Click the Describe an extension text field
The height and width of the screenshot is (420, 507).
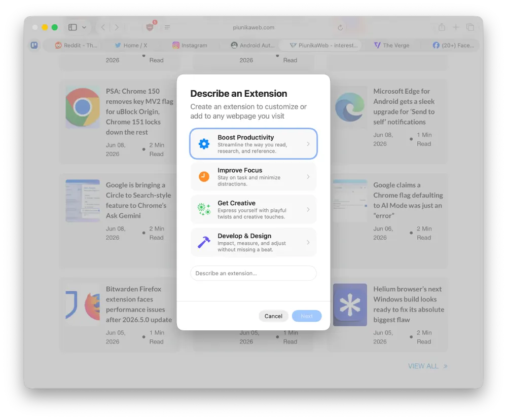pyautogui.click(x=253, y=273)
